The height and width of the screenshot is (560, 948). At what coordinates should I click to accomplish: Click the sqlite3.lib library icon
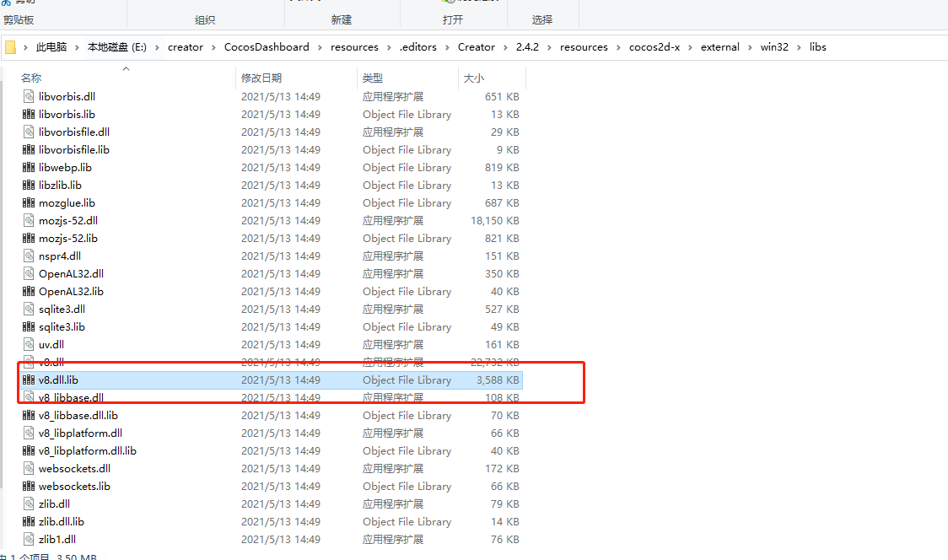click(x=29, y=326)
